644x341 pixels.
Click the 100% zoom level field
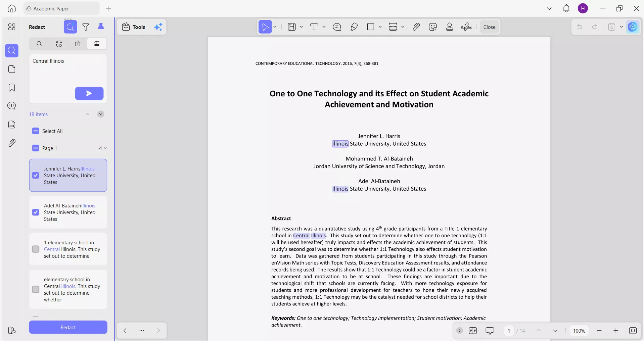579,331
